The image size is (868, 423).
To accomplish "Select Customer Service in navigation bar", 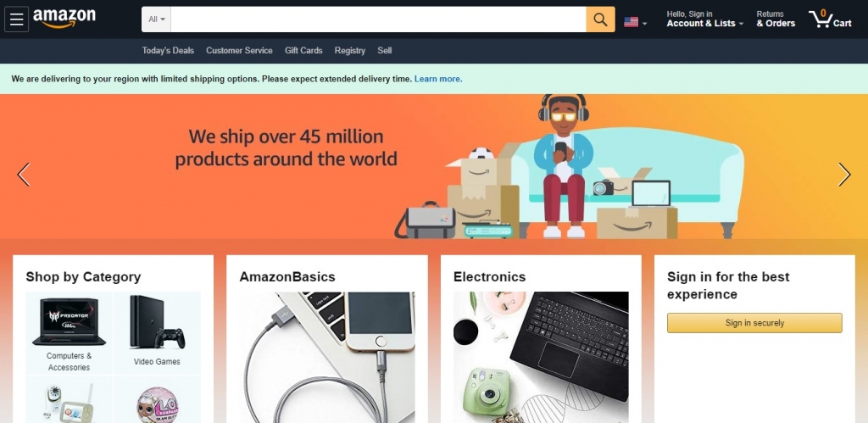I will 239,50.
